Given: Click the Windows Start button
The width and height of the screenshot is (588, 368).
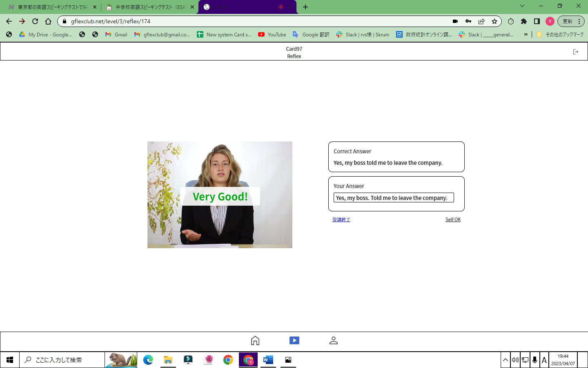Looking at the screenshot, I should point(10,360).
